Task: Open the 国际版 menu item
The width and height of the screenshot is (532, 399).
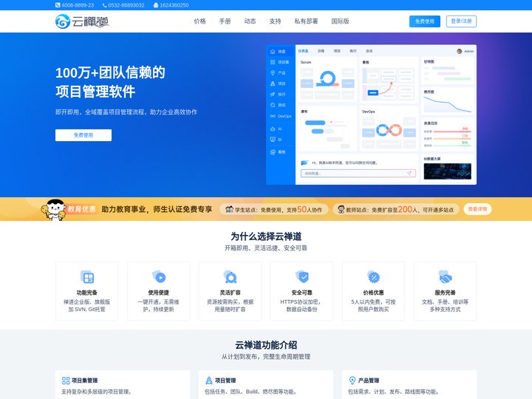Action: tap(341, 21)
